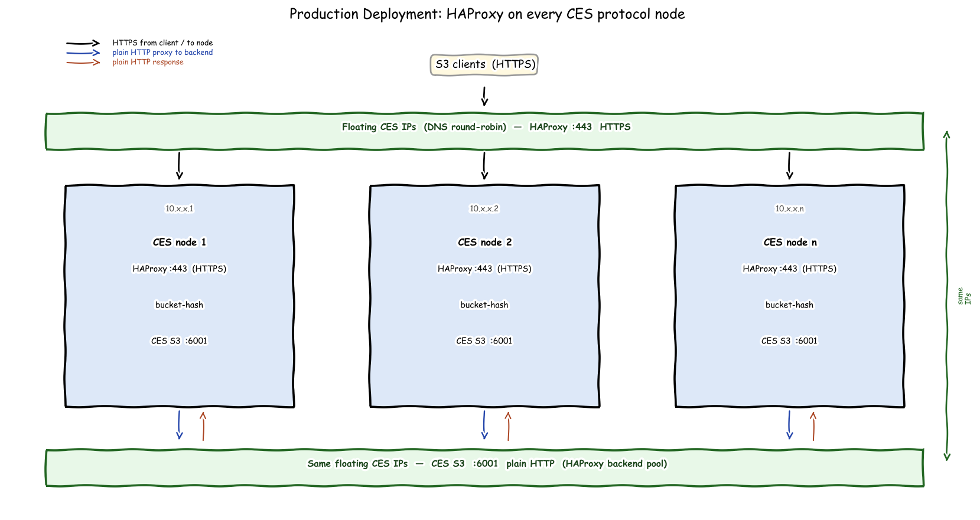
Task: Click "HAProxy :443 (HTTPS)" in CES node 2
Action: coord(484,269)
